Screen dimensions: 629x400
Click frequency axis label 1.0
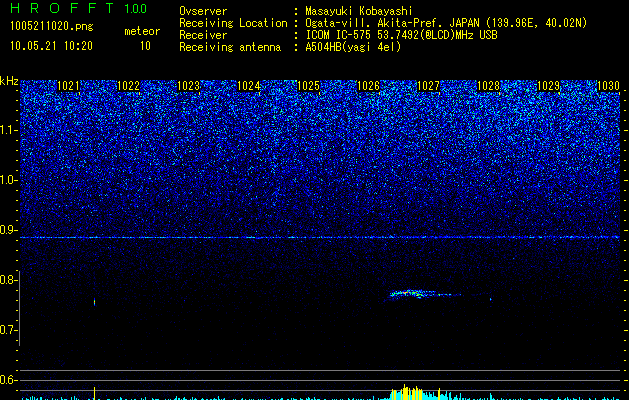(7, 180)
